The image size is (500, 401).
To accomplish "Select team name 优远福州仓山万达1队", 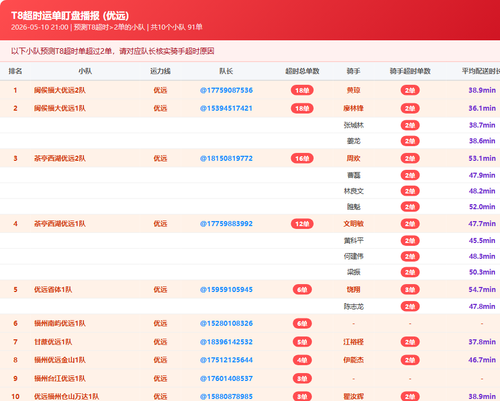I will 67,397.
